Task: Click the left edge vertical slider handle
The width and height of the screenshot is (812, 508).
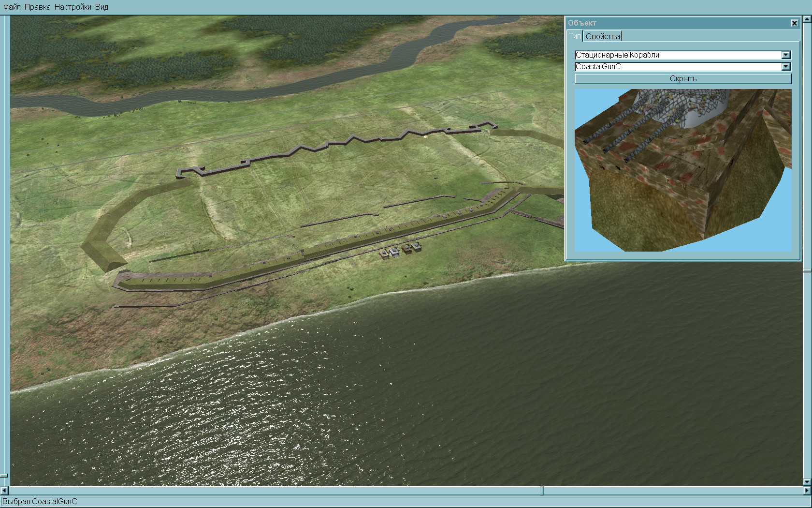Action: 4,476
